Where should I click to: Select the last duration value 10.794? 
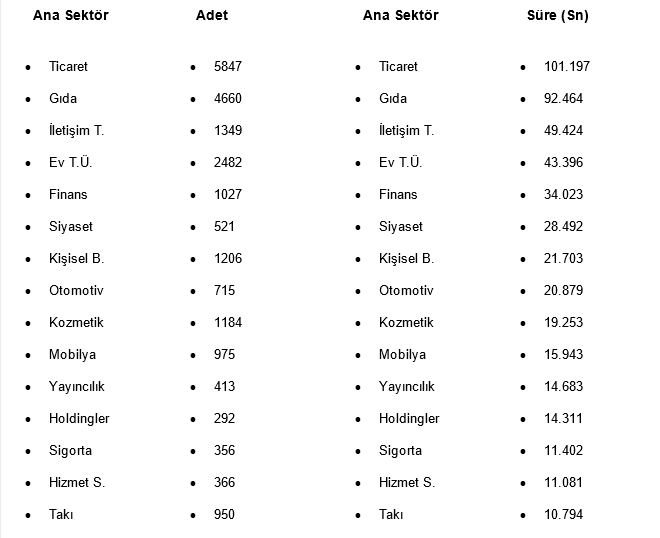pyautogui.click(x=564, y=514)
